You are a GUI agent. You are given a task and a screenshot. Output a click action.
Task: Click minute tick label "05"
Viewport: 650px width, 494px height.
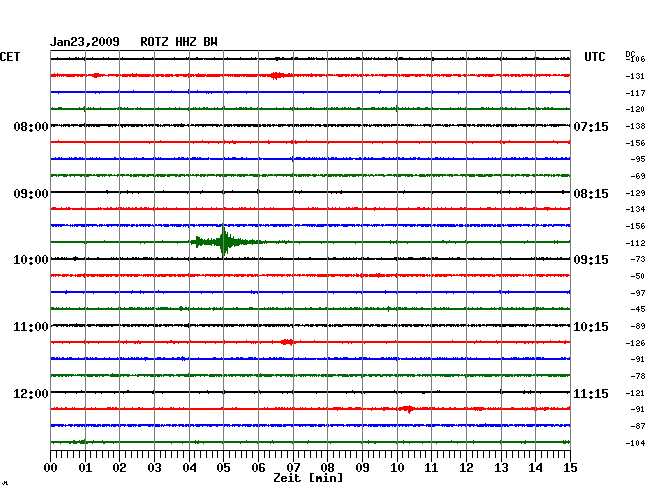(223, 467)
